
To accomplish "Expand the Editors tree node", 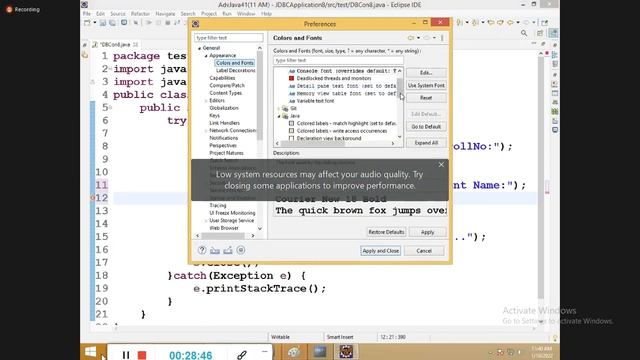I will tap(206, 100).
